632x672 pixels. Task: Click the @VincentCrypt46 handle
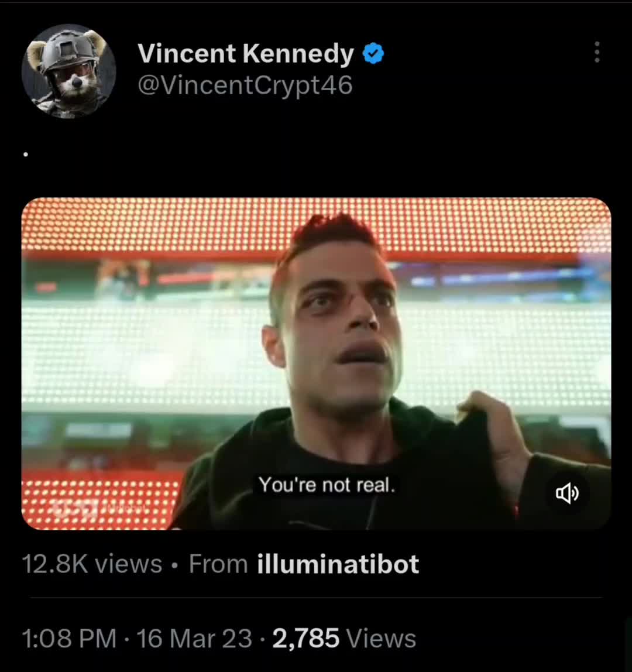(245, 85)
